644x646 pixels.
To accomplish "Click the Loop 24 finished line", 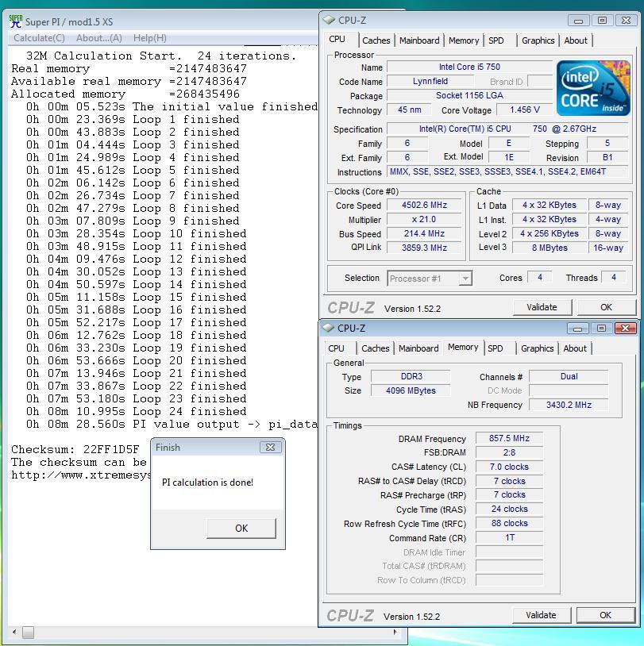I will (137, 411).
